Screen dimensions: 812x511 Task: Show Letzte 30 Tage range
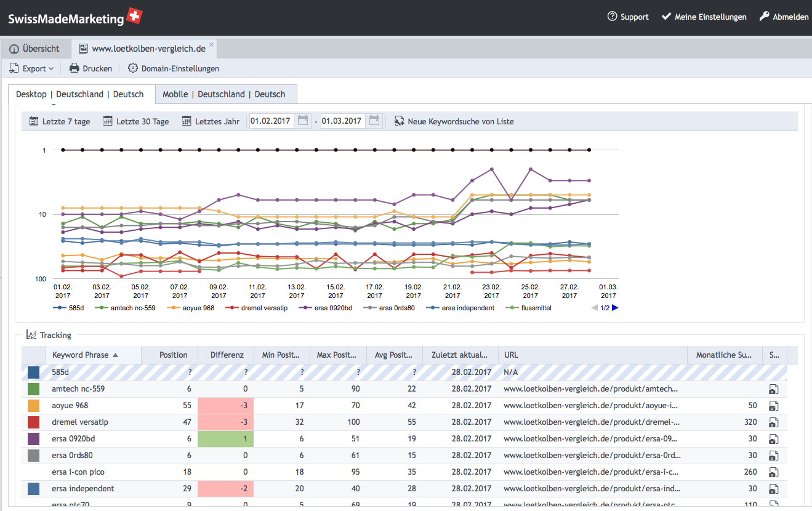(x=136, y=121)
